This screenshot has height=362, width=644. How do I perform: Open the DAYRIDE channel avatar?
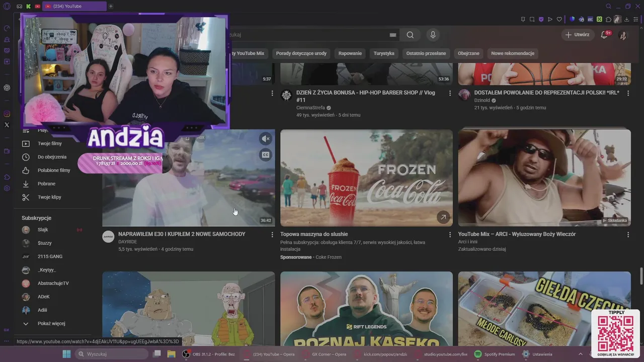[108, 237]
